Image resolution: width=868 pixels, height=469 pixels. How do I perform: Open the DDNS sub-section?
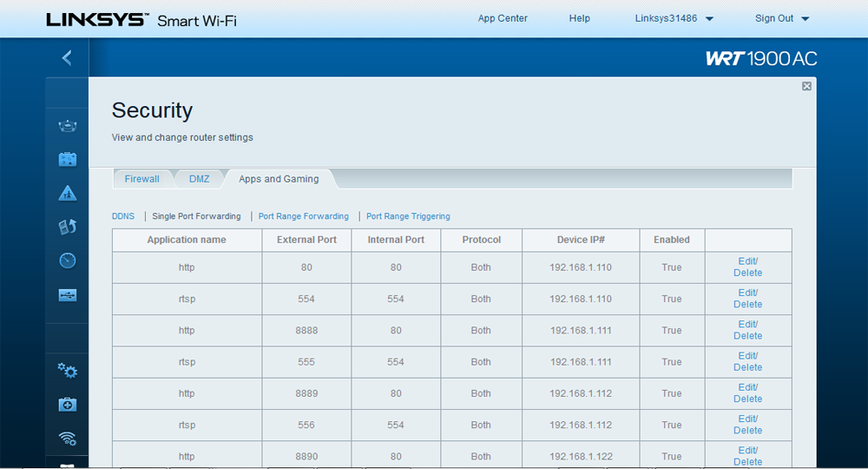click(x=123, y=216)
